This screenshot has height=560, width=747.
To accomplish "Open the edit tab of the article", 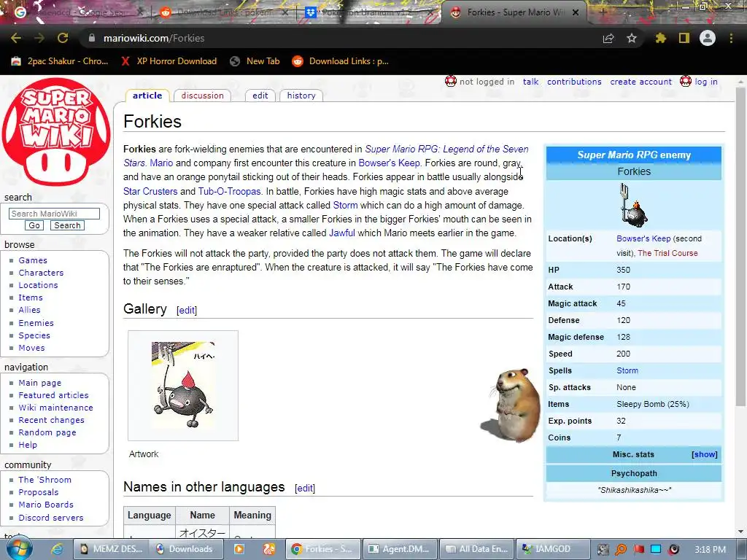I will [x=260, y=96].
